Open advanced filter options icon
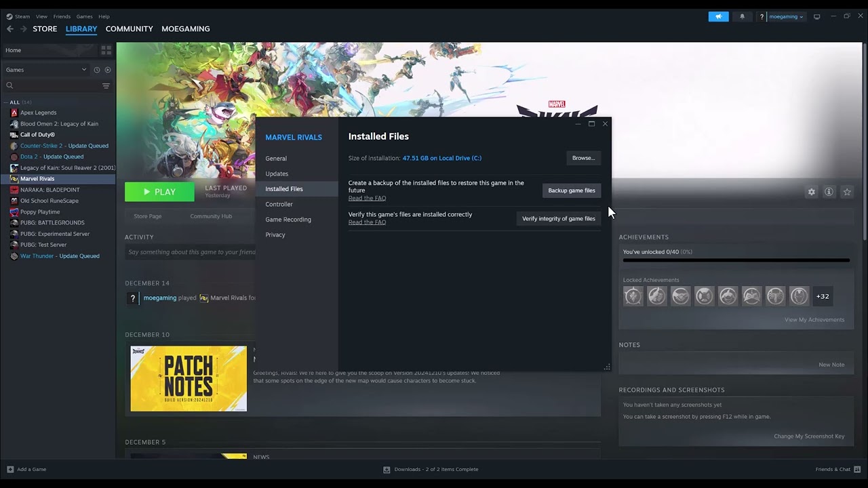Screen dimensions: 868x488 pos(106,85)
